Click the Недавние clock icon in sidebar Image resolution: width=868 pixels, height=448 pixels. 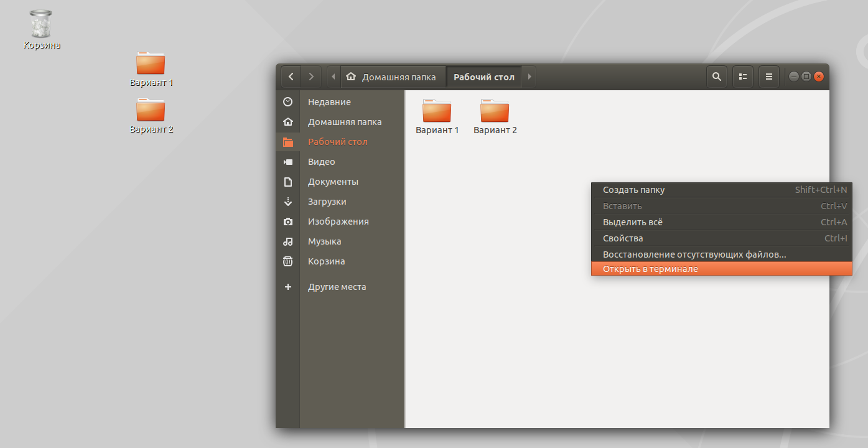click(287, 102)
